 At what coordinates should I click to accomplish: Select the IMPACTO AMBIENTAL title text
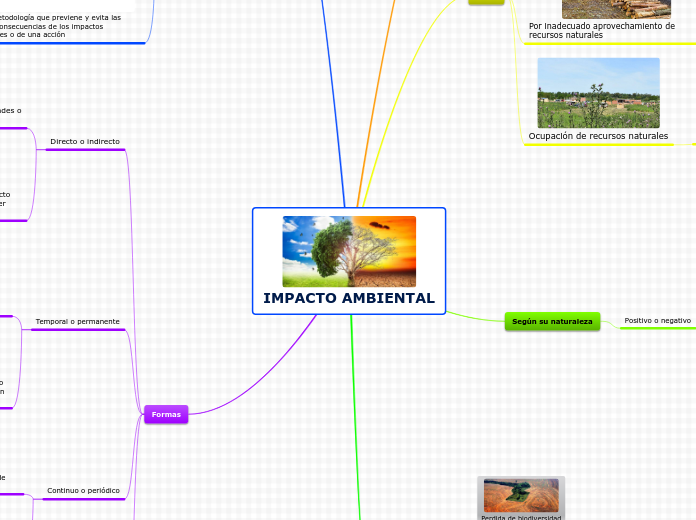[x=349, y=298]
